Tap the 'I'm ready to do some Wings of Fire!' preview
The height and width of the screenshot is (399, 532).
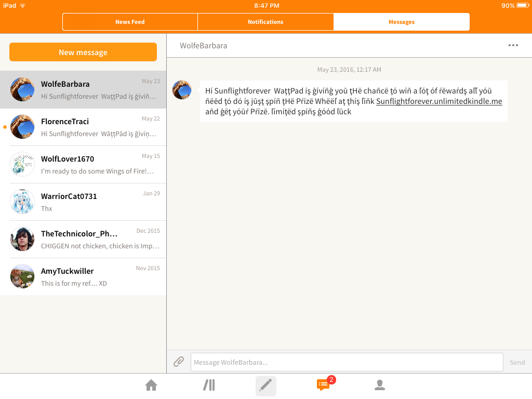97,171
